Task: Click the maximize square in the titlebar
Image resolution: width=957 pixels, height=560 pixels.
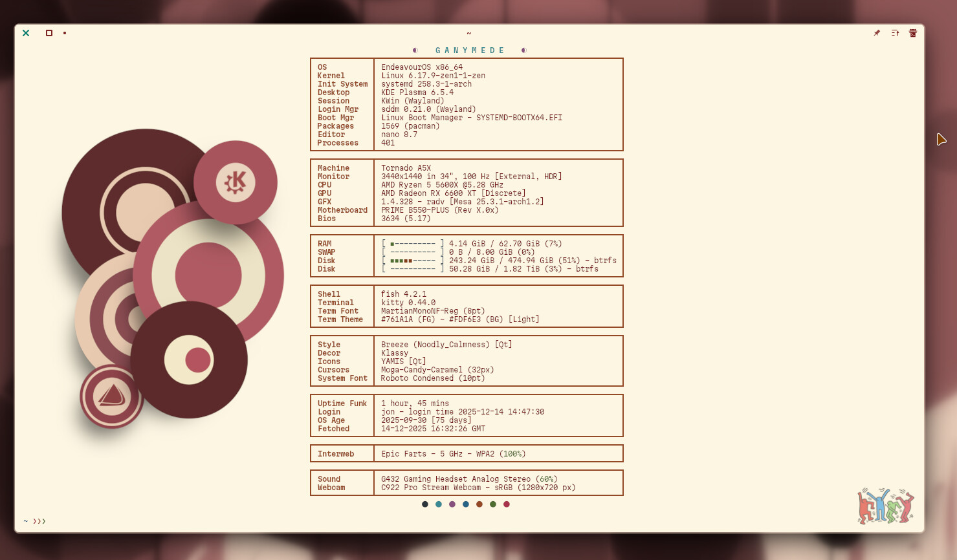Action: coord(49,33)
